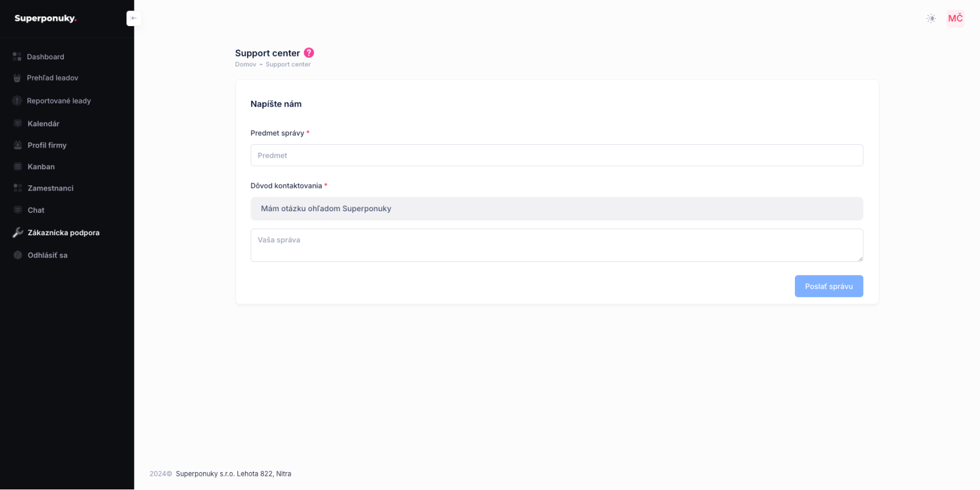Open Kanban from the sidebar menu
This screenshot has height=490, width=980.
click(x=41, y=167)
